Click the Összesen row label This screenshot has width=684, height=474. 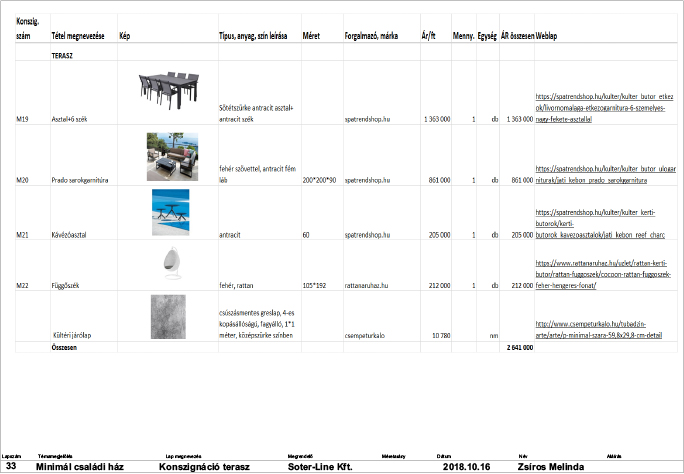[x=66, y=347]
